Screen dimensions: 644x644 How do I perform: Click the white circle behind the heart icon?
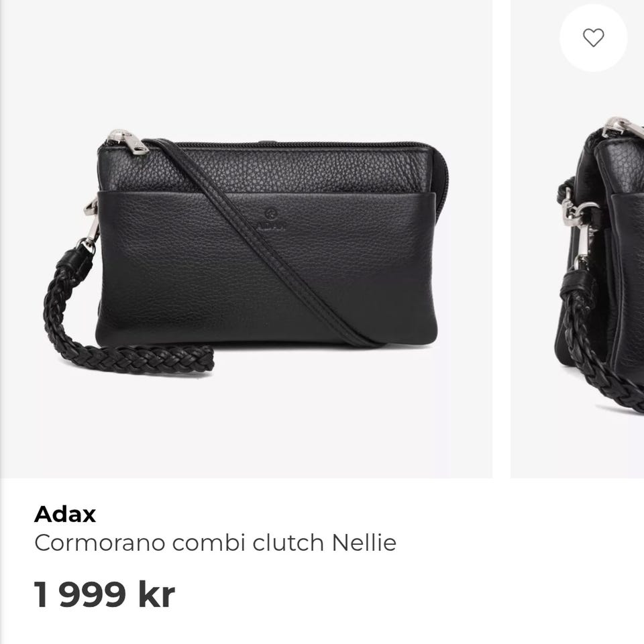594,38
